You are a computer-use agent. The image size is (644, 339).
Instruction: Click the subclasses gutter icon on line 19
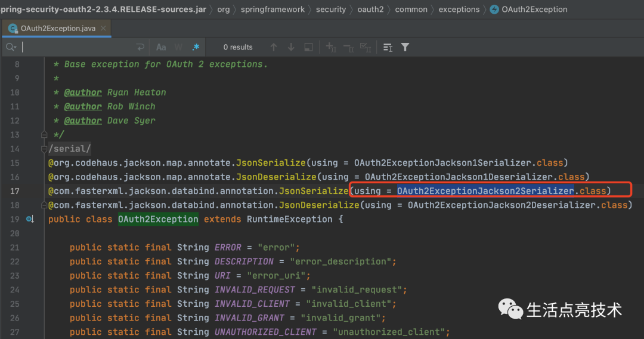click(x=30, y=219)
